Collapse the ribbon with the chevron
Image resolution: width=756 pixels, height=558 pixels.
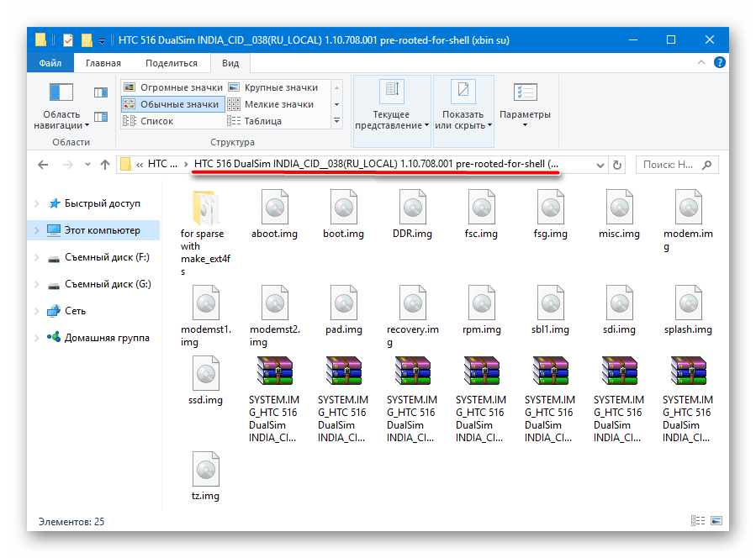coord(701,63)
